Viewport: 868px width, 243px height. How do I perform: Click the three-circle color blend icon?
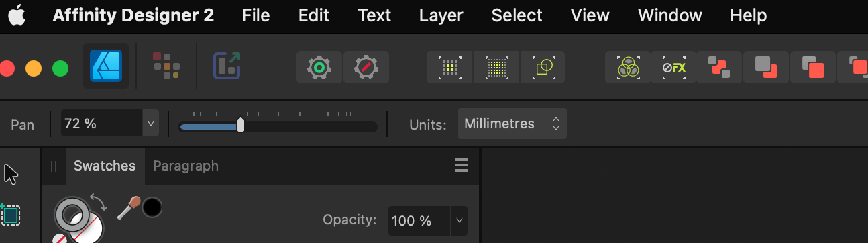click(x=628, y=67)
